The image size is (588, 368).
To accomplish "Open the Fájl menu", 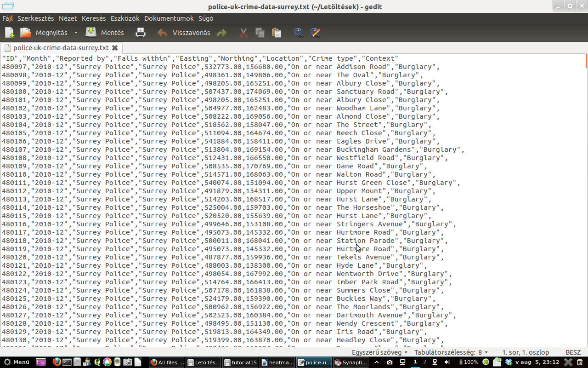I will (7, 18).
